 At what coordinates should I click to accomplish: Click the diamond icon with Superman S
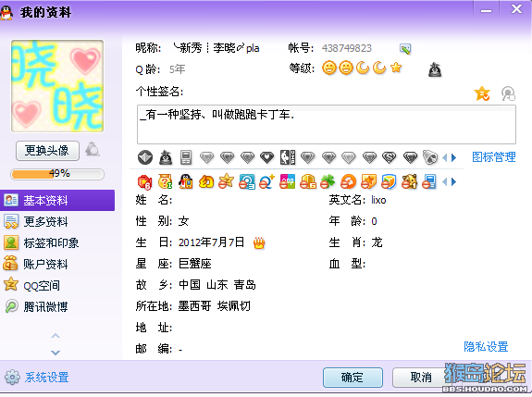click(390, 157)
